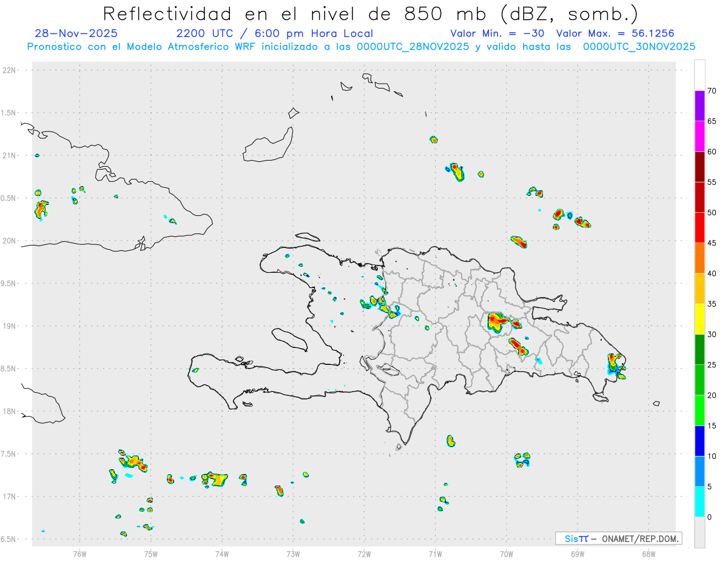Click the '75W' longitude axis label
Screen dimensions: 728x562
click(x=150, y=554)
